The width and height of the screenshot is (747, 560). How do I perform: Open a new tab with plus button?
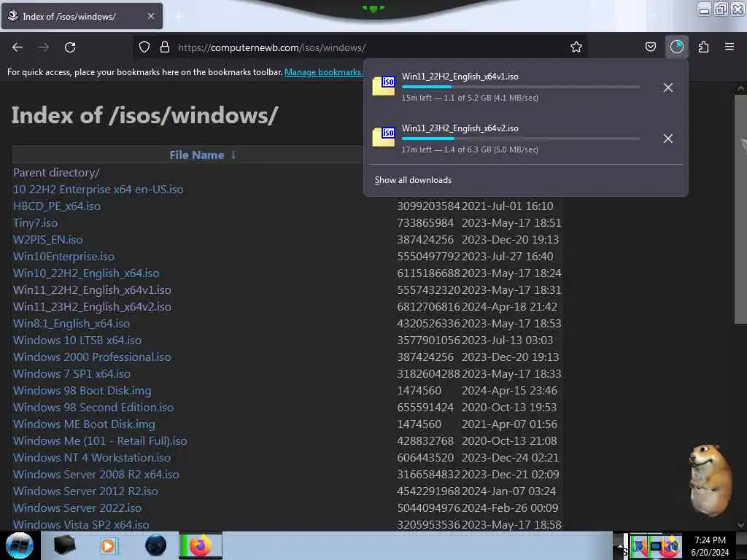coord(178,16)
